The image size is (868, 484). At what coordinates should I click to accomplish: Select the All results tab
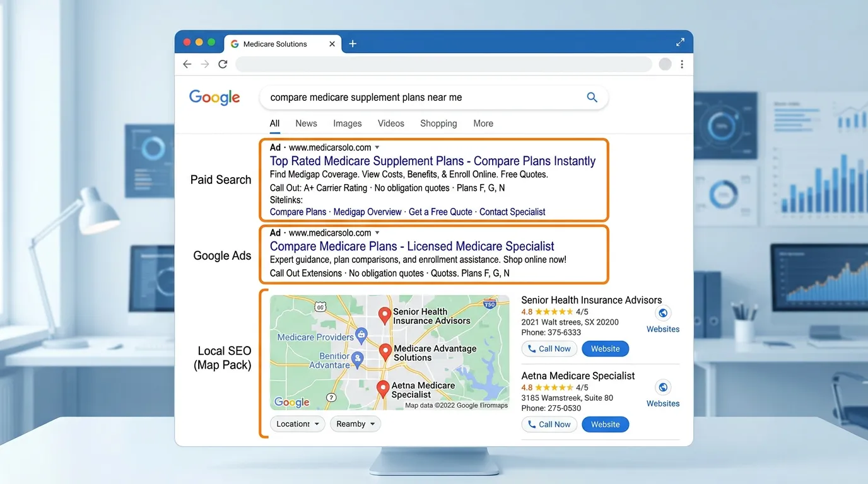pyautogui.click(x=274, y=124)
